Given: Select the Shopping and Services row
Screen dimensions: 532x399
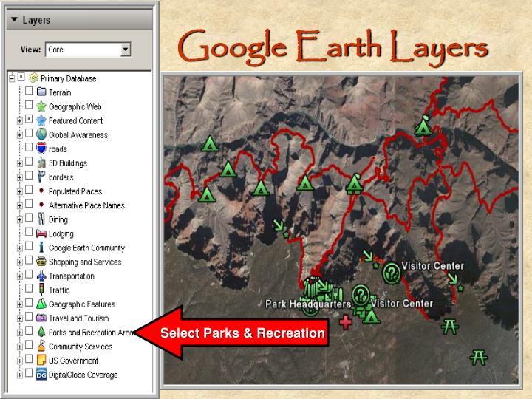Looking at the screenshot, I should click(85, 262).
